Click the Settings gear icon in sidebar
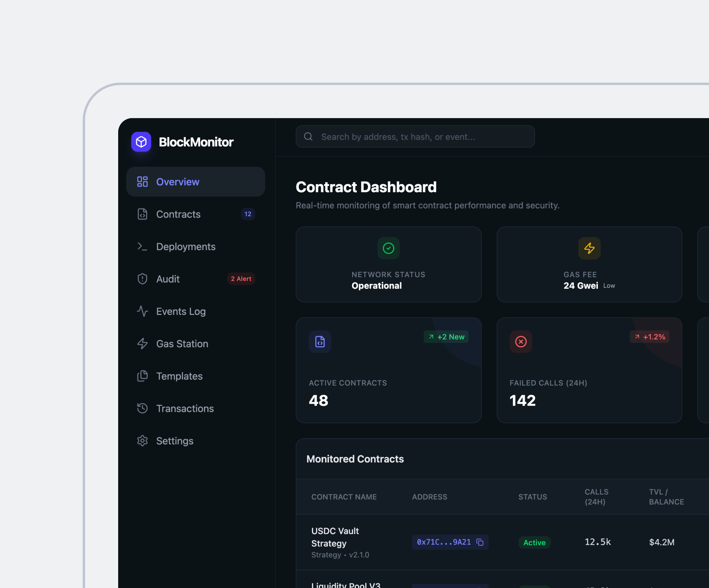Screen dimensions: 709x588 142,441
